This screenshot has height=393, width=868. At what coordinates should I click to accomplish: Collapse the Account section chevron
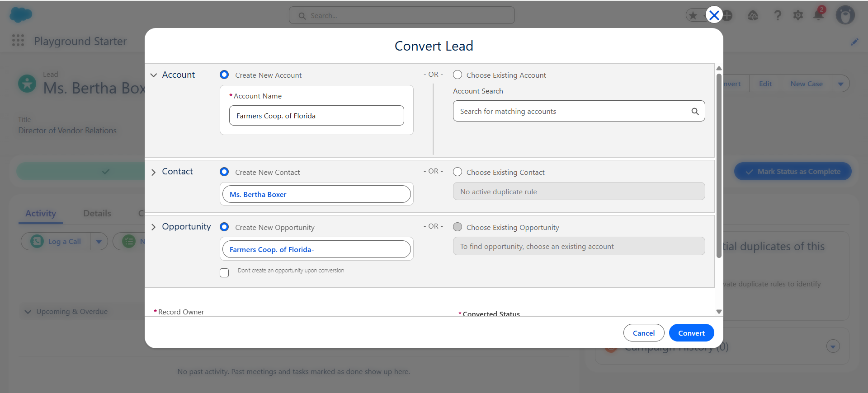(154, 75)
